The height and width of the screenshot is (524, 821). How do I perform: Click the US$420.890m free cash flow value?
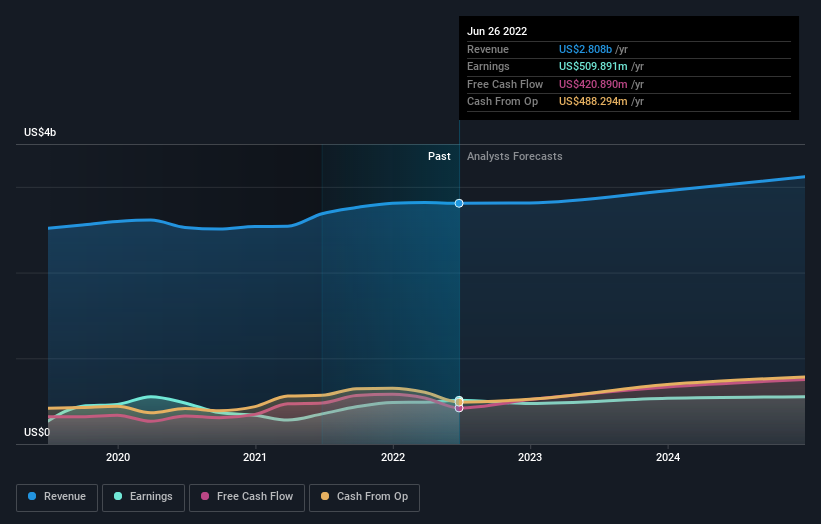point(593,84)
